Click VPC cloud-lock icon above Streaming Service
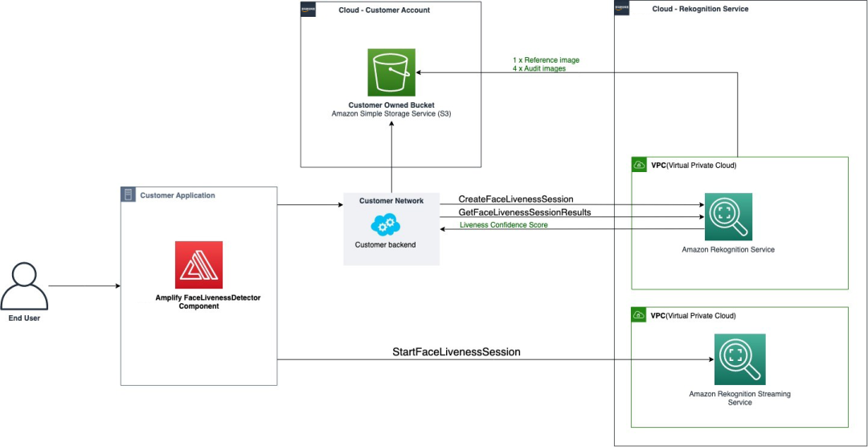868x447 pixels. [639, 314]
